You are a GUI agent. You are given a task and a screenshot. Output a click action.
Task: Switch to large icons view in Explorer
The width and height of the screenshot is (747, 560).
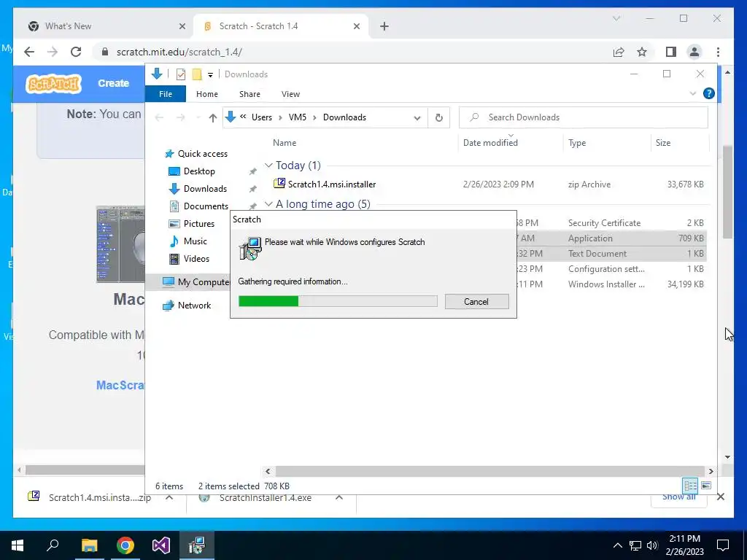(706, 486)
